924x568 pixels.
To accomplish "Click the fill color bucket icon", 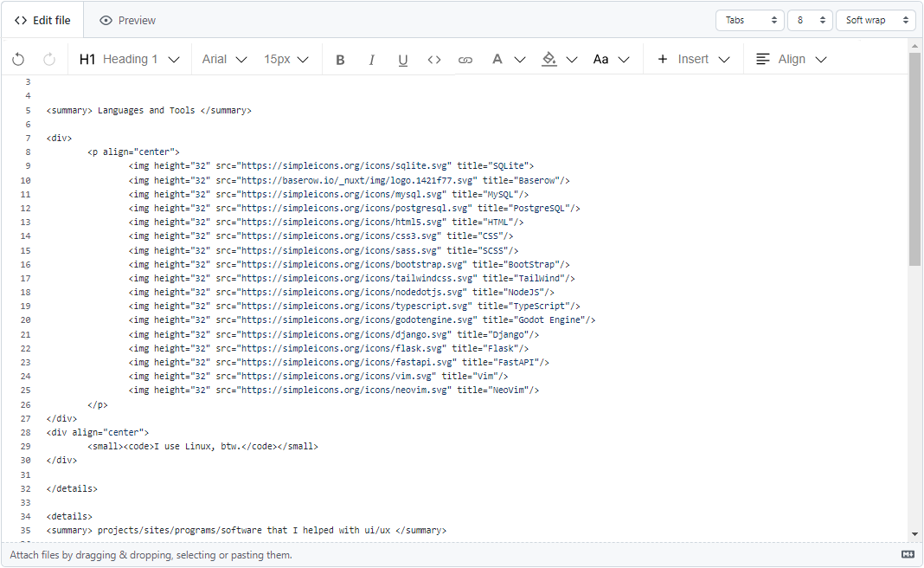I will pos(549,59).
